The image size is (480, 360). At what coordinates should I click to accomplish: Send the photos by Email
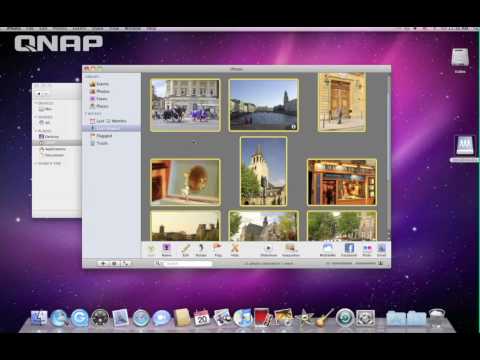(x=381, y=250)
